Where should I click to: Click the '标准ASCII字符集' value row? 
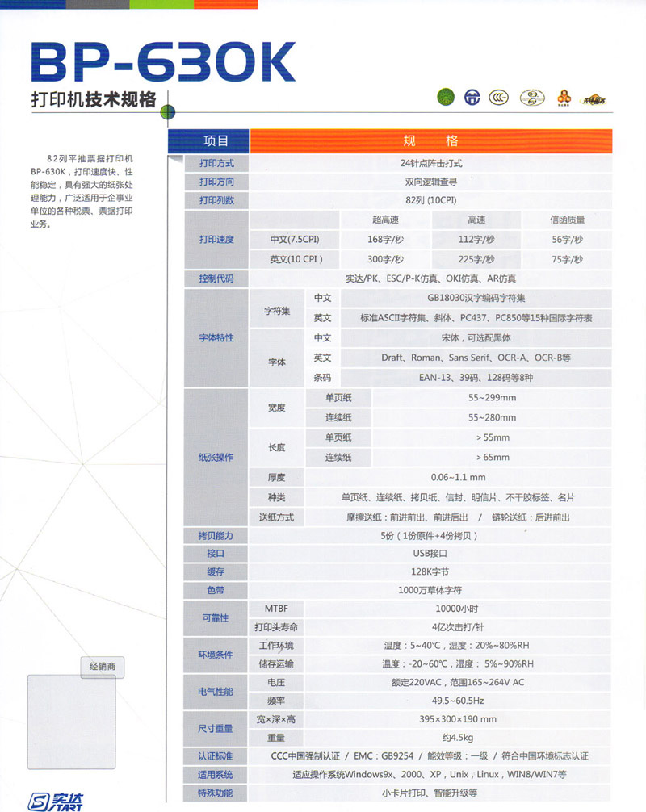click(x=476, y=318)
